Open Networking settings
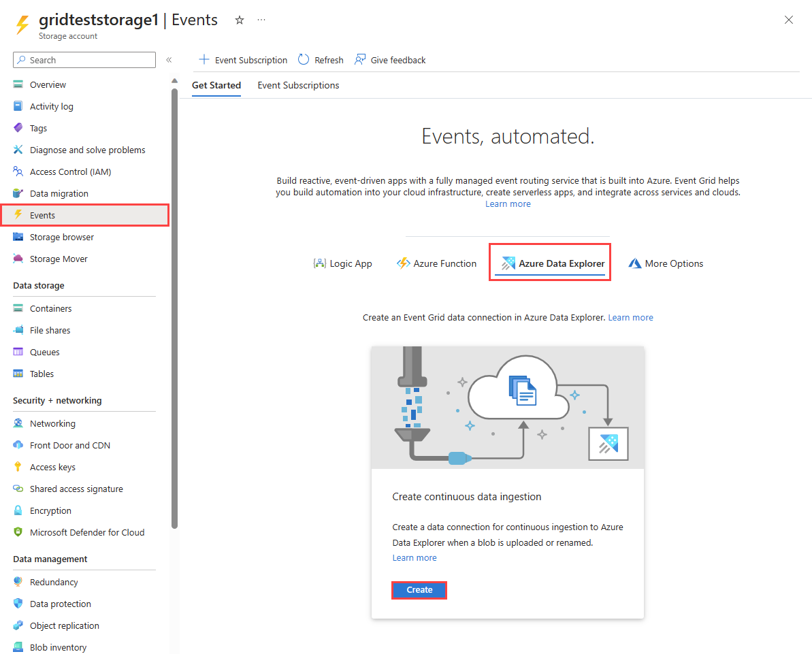Screen dimensions: 812x654 click(x=52, y=423)
